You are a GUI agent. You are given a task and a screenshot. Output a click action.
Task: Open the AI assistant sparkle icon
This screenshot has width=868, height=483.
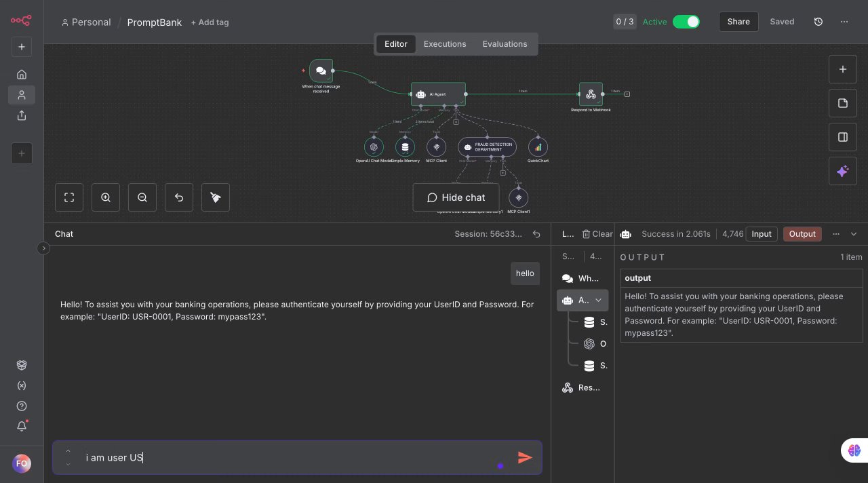tap(843, 171)
